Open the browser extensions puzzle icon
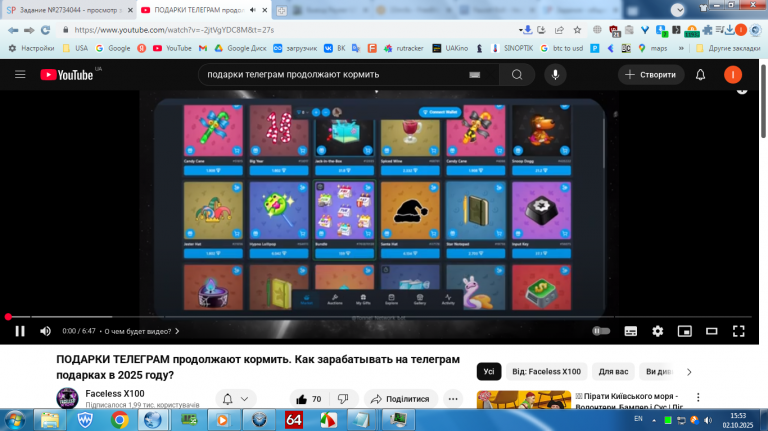The image size is (768, 431). (707, 30)
